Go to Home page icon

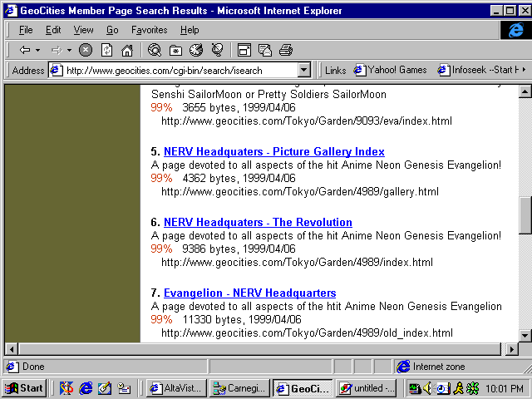pyautogui.click(x=126, y=50)
